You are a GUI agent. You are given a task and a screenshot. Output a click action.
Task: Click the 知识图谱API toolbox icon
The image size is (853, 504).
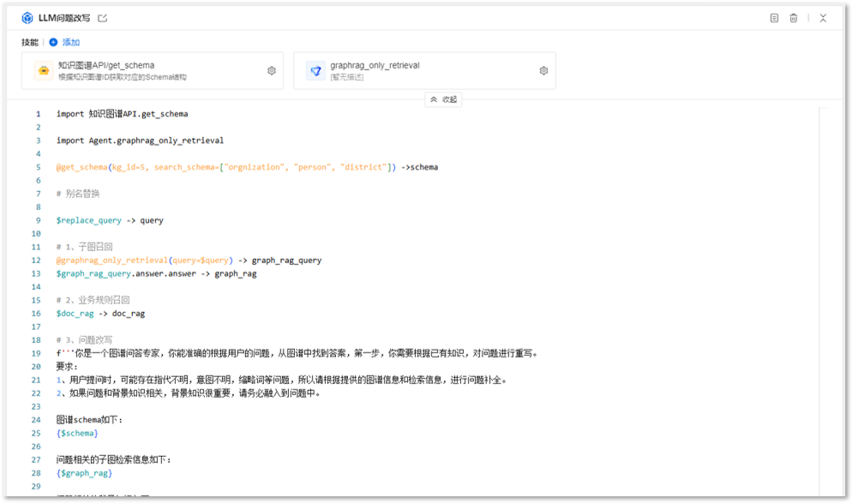pyautogui.click(x=42, y=71)
